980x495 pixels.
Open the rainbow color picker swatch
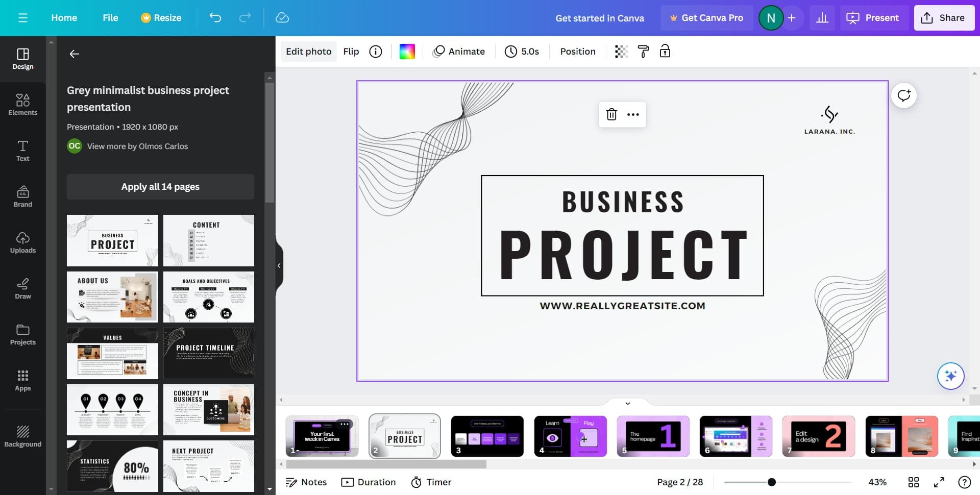coord(407,52)
